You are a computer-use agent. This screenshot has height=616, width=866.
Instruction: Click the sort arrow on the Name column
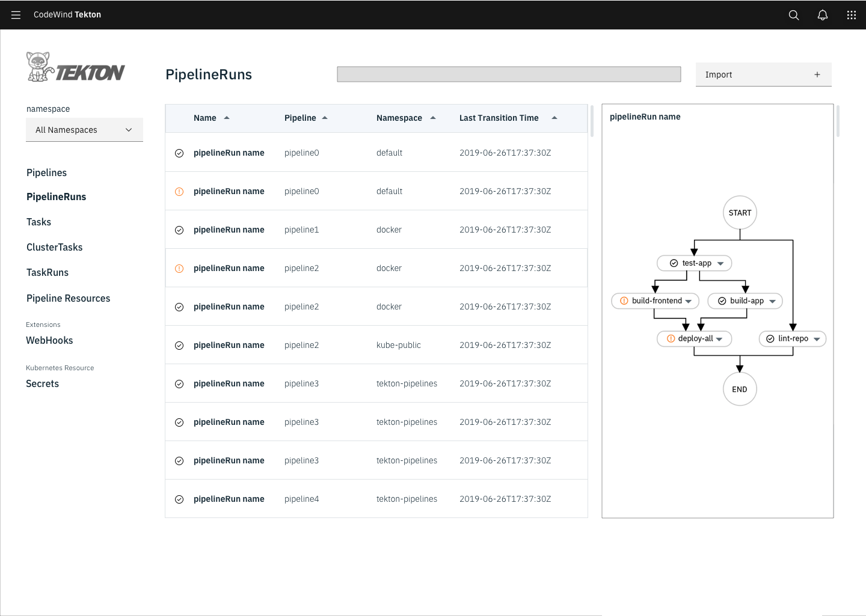227,117
